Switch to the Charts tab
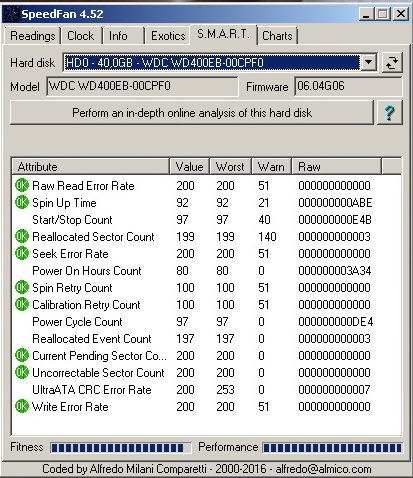Screen dimensions: 413x478 [x=277, y=36]
